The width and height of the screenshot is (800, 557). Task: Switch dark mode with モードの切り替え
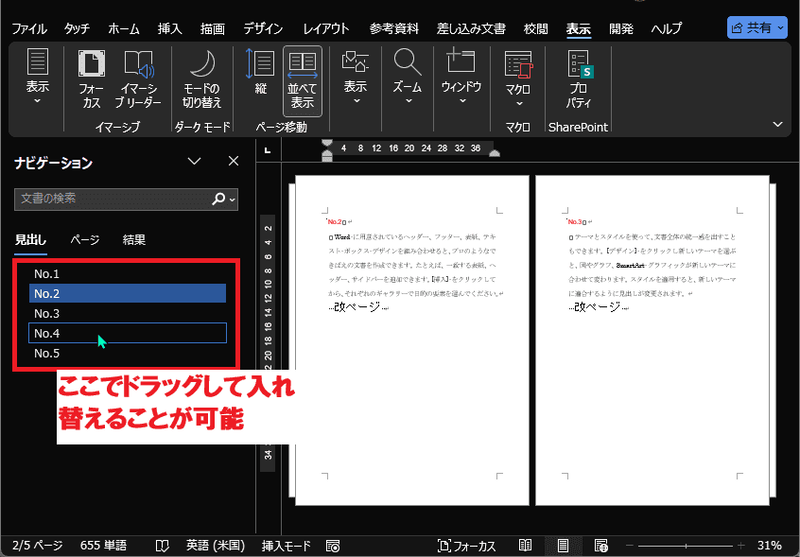(x=202, y=80)
